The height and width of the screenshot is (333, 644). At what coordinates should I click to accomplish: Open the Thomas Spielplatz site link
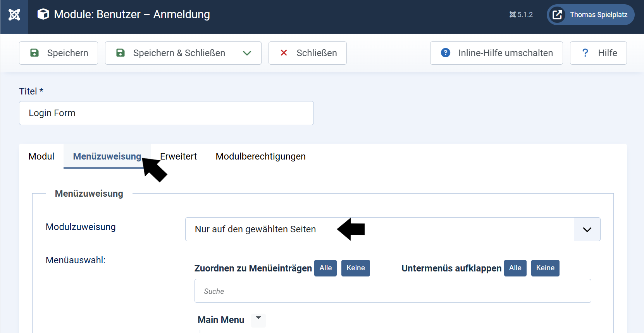coord(591,15)
